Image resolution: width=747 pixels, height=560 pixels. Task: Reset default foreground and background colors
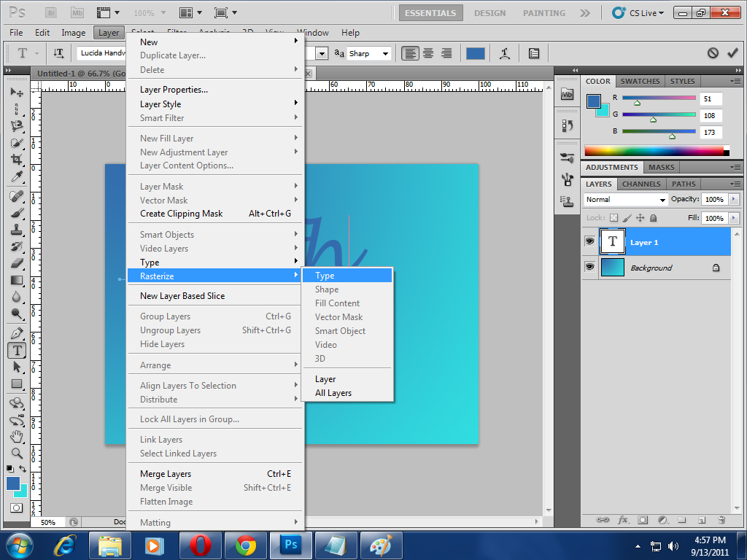[x=10, y=469]
